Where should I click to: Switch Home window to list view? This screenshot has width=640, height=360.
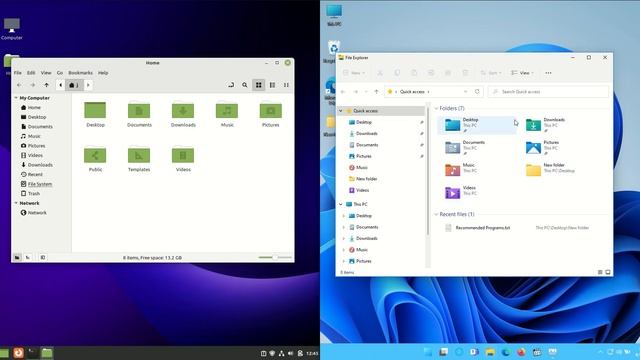272,85
